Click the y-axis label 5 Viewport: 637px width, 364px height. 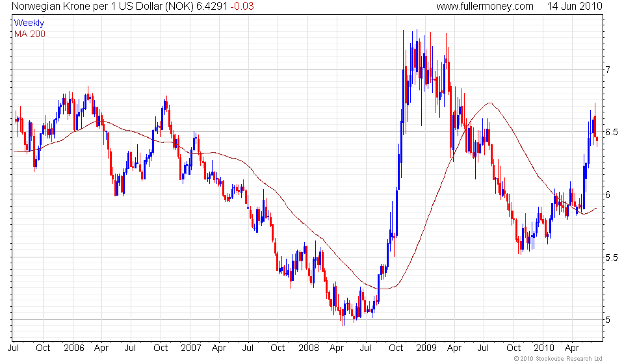[x=608, y=320]
